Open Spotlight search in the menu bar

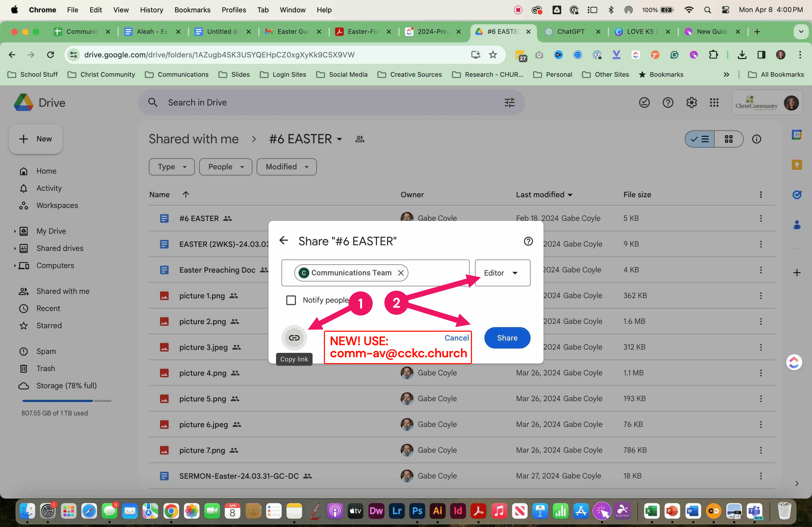click(x=707, y=10)
